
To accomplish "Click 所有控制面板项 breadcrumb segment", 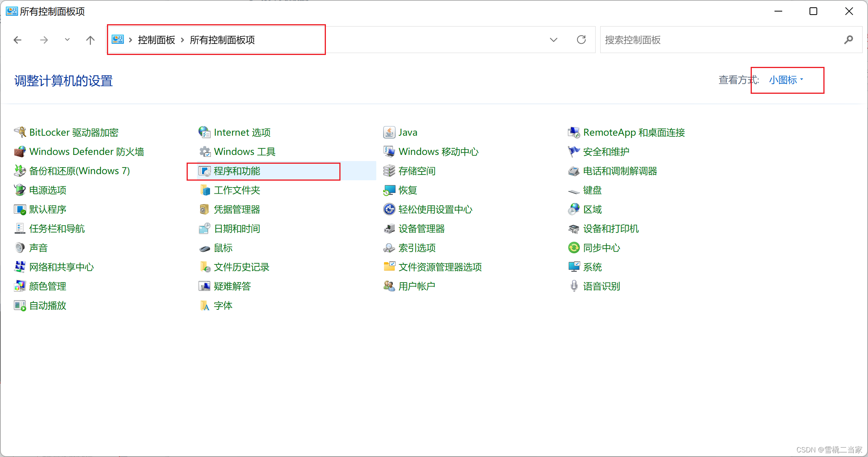I will coord(222,40).
